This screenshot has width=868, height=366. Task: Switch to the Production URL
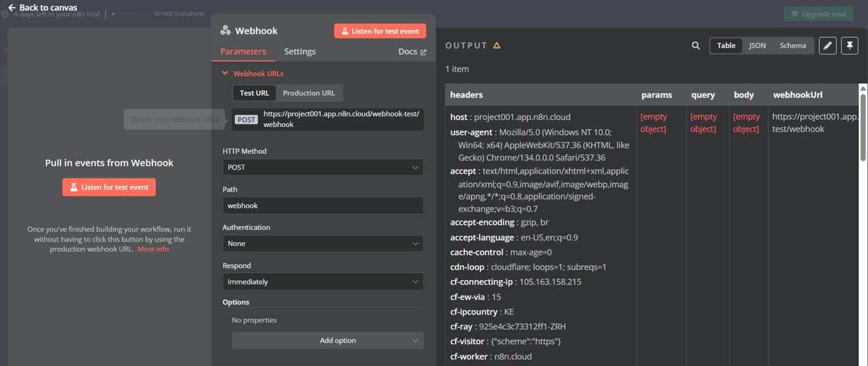click(309, 93)
